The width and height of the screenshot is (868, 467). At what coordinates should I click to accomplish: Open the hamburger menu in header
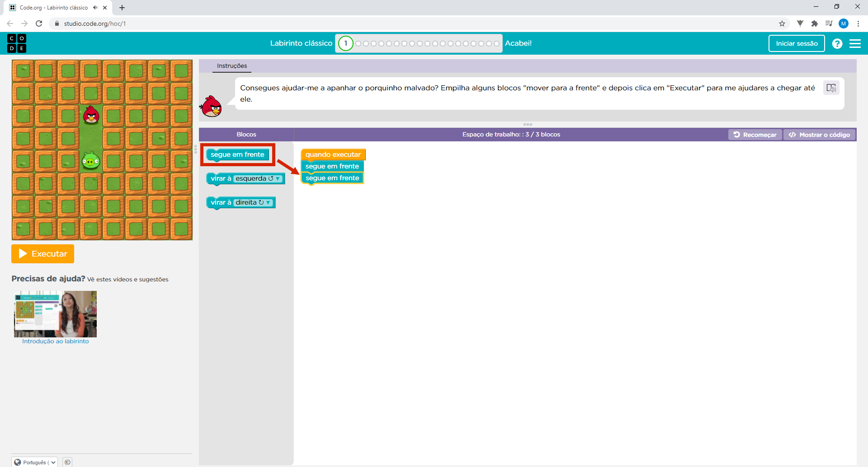point(855,43)
